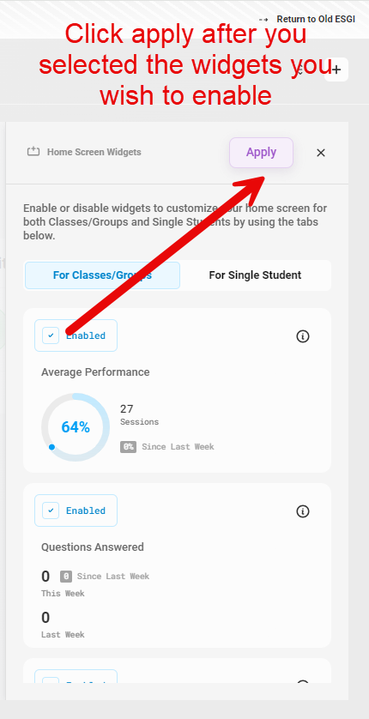369x719 pixels.
Task: Click the Apply button
Action: [261, 152]
